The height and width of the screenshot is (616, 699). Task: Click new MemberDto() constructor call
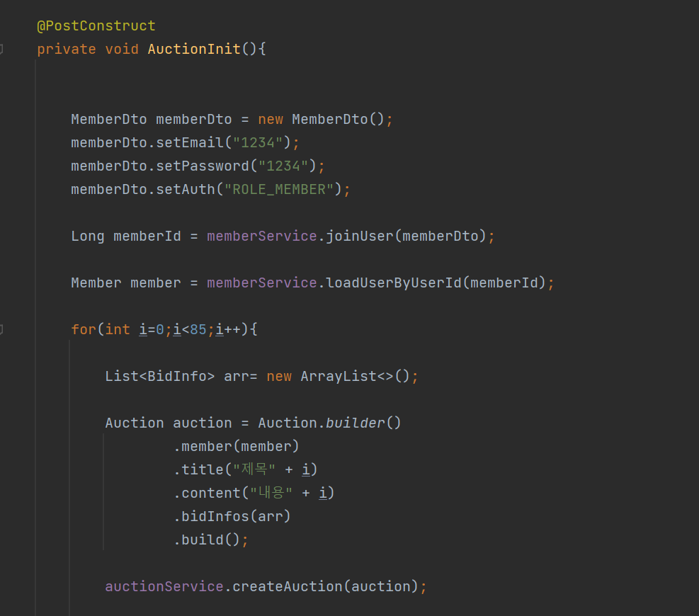(x=321, y=120)
